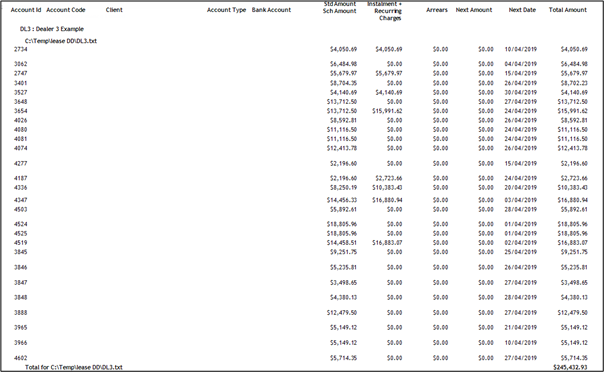Click the Account Type column header
The height and width of the screenshot is (372, 604).
click(x=226, y=10)
